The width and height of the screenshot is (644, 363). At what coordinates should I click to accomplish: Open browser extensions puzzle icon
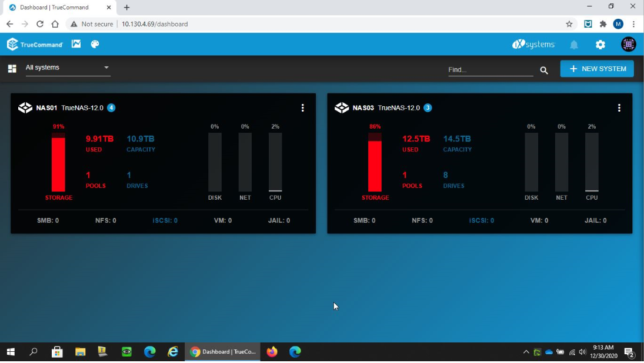603,24
